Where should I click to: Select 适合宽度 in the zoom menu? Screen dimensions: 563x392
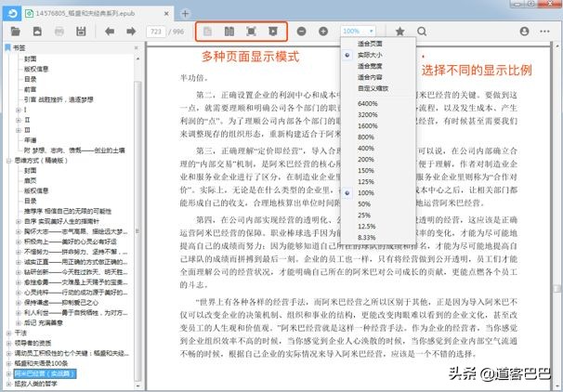point(370,66)
